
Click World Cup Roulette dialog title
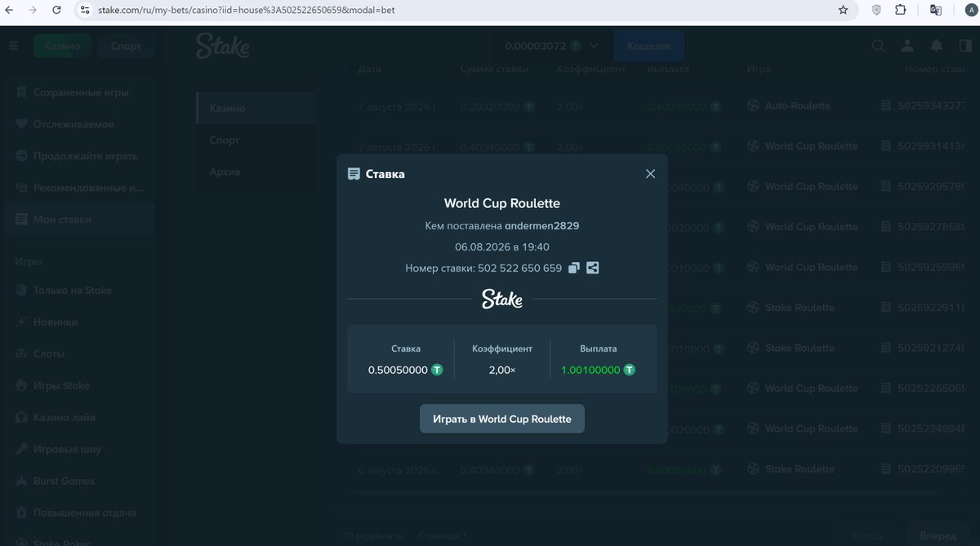[502, 203]
